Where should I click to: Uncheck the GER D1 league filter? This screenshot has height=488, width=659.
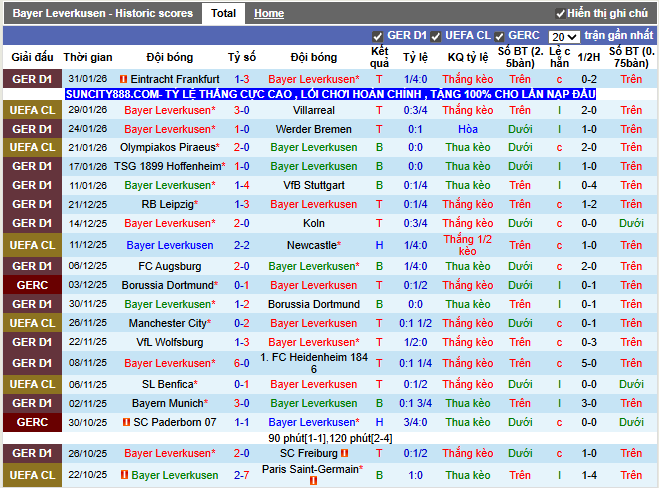pos(377,37)
